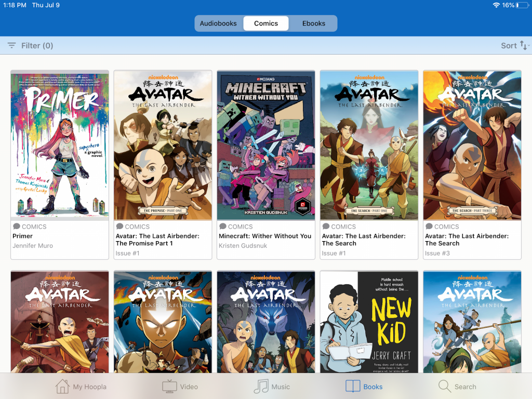Switch to the Ebooks tab
Screen dimensions: 532x399
314,23
